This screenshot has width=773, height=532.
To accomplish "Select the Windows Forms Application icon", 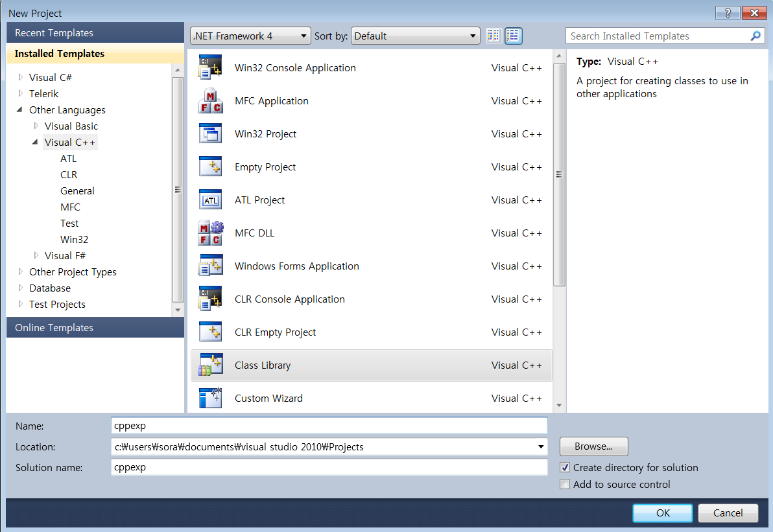I will click(210, 266).
